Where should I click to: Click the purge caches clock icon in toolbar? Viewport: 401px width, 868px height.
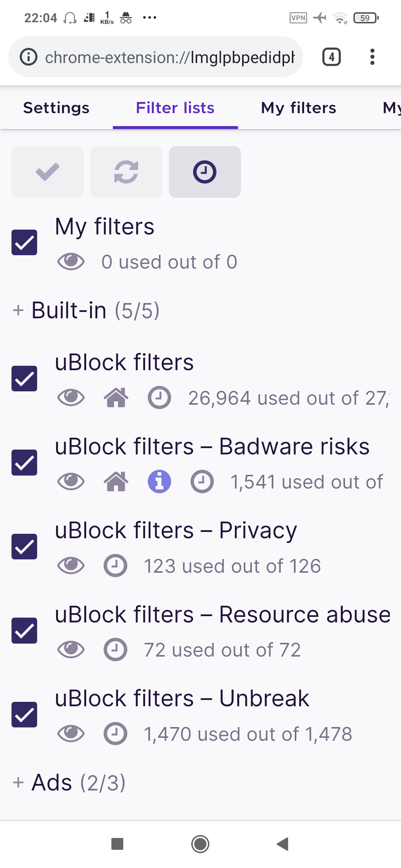click(x=205, y=172)
